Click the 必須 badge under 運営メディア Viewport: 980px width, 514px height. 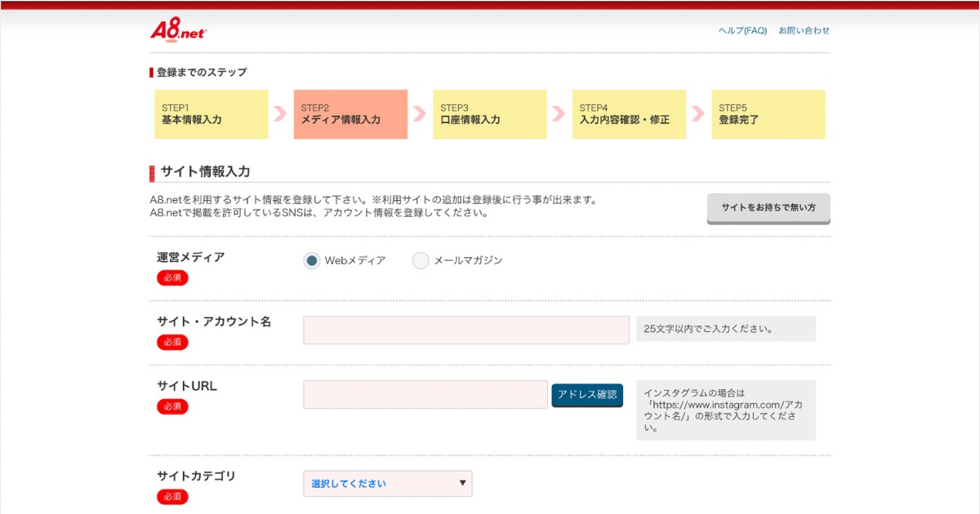(172, 277)
